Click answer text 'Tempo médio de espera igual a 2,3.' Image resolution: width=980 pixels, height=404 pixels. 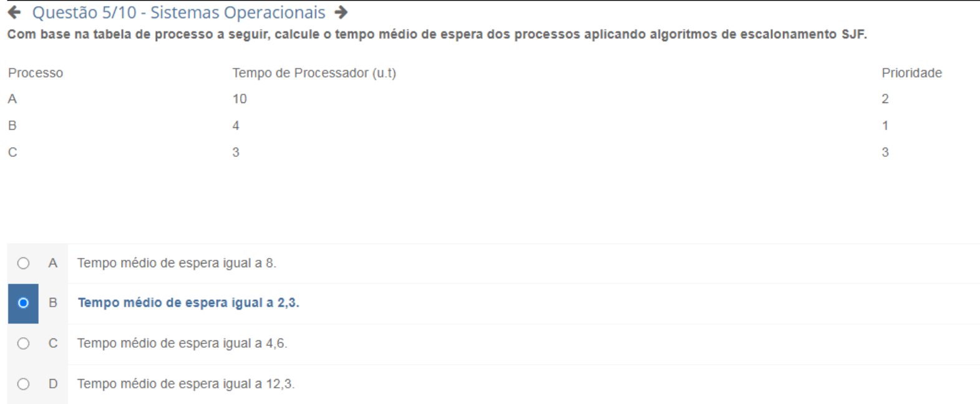pos(188,303)
